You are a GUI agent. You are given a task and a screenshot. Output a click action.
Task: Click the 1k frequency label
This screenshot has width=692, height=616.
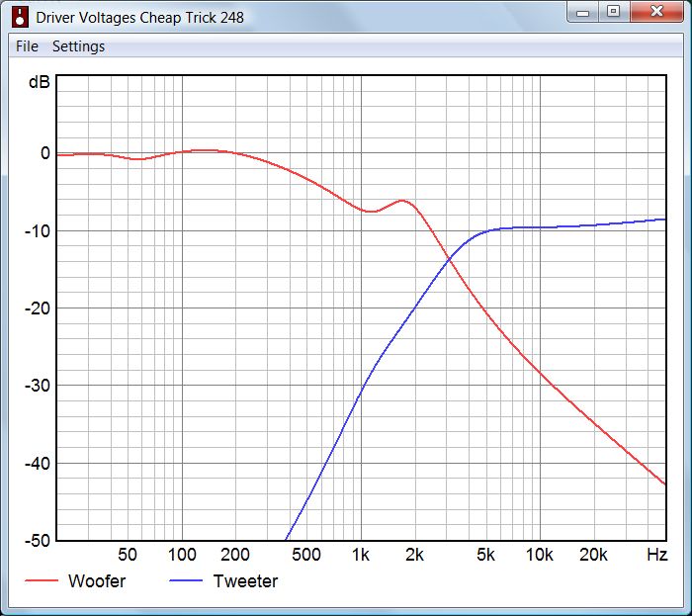tap(361, 555)
